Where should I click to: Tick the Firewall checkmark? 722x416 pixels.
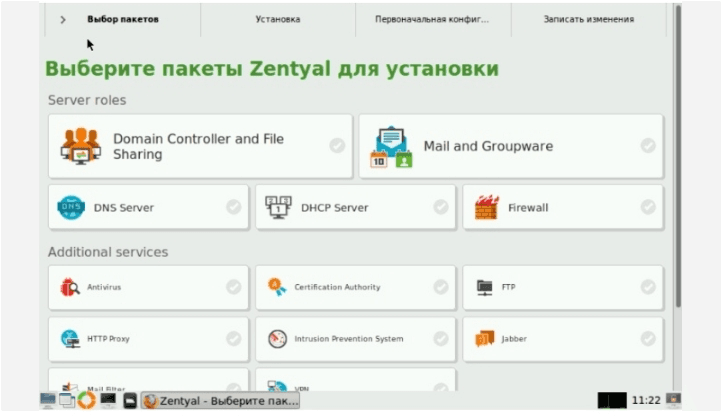coord(648,207)
